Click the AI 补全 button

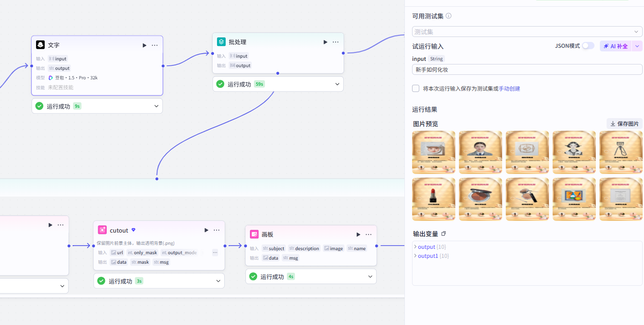pos(616,46)
